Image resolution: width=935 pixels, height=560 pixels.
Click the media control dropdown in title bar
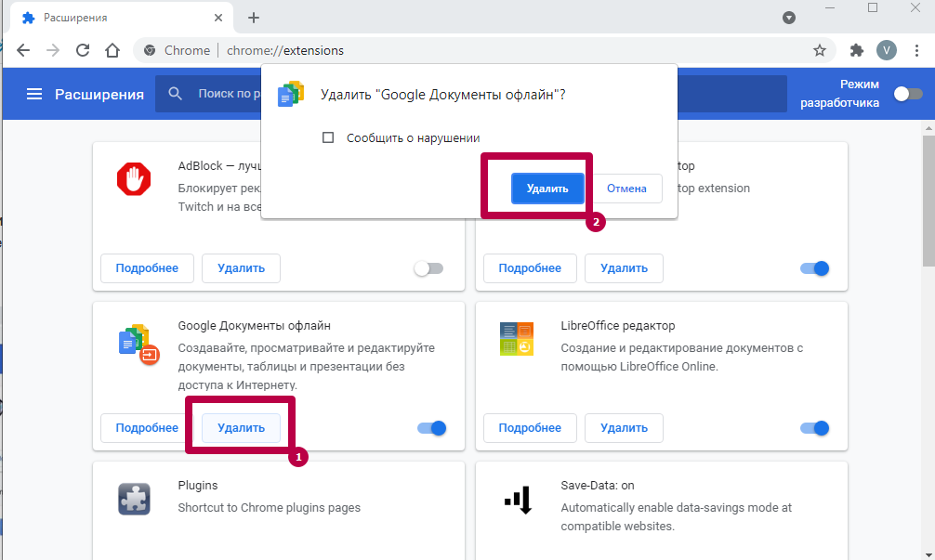(789, 18)
